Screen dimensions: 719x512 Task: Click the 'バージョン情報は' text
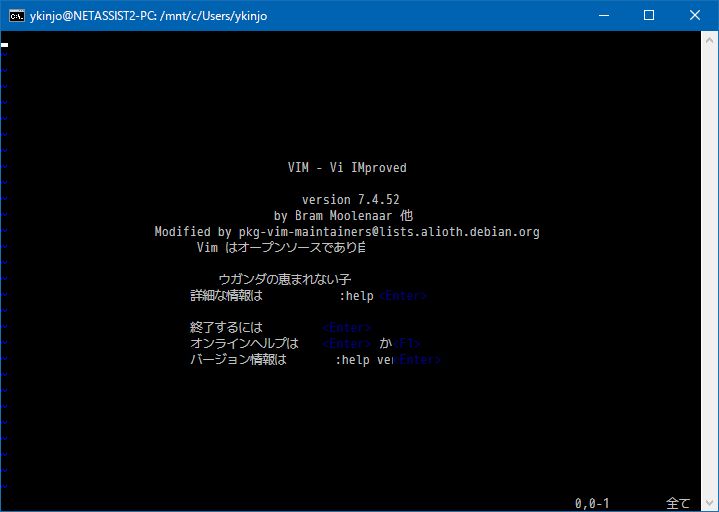tap(238, 359)
